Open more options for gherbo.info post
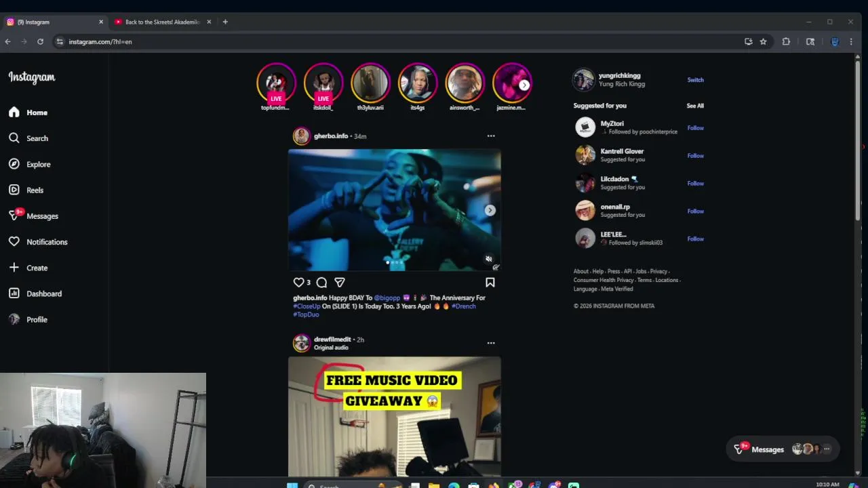The height and width of the screenshot is (488, 868). point(491,136)
